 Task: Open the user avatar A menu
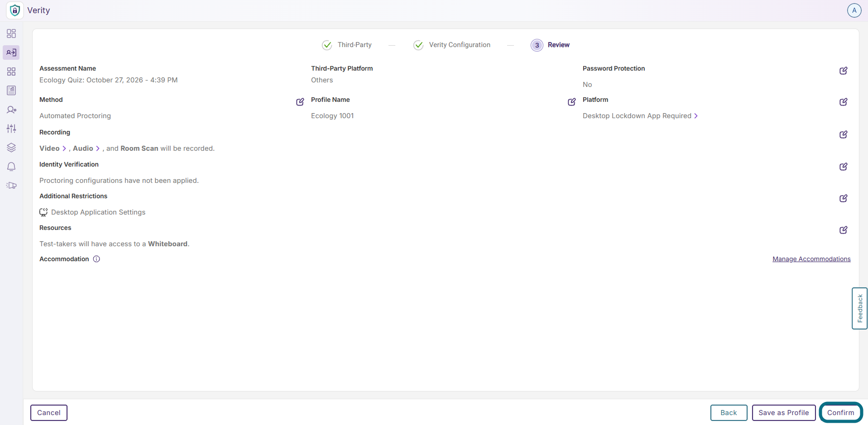point(854,10)
